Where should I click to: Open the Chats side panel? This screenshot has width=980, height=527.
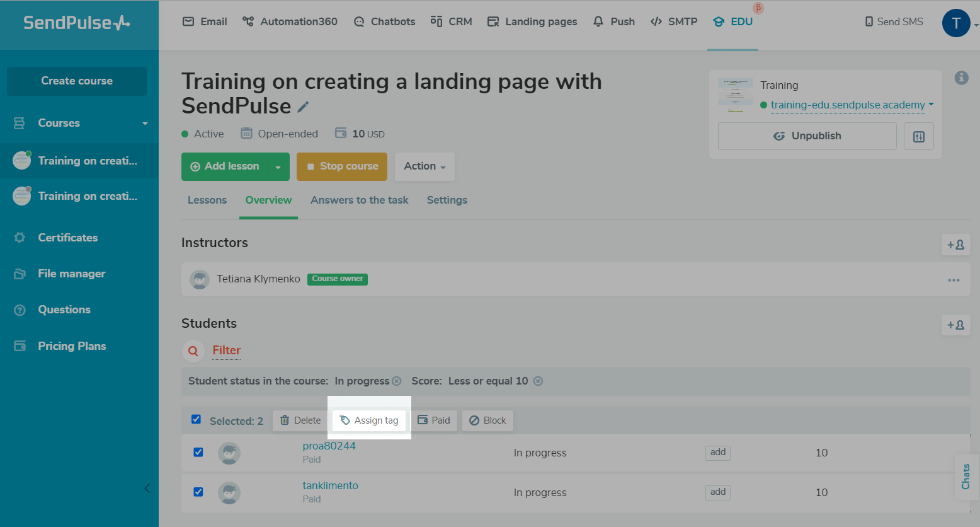point(967,477)
